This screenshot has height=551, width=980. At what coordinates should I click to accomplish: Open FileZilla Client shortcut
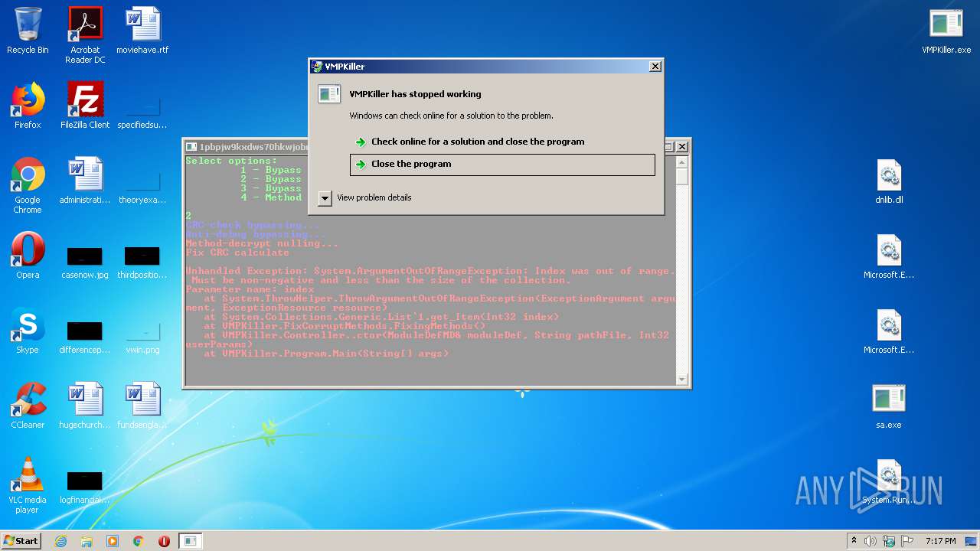coord(85,106)
